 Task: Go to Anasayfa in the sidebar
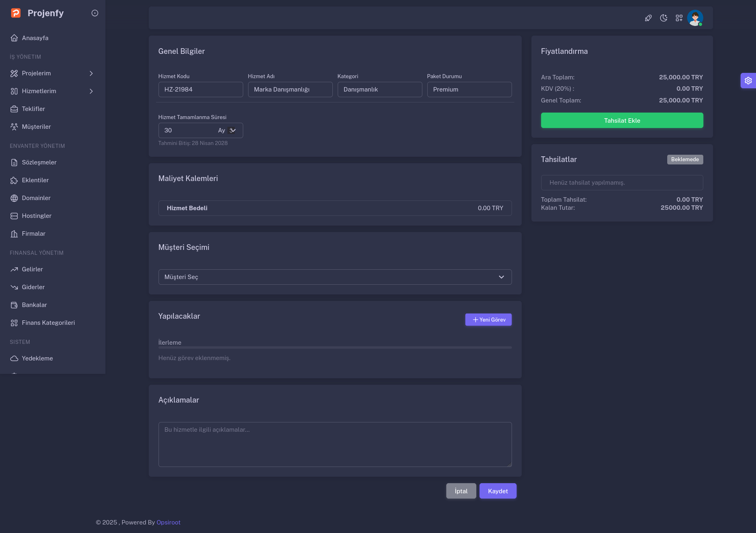[x=35, y=38]
